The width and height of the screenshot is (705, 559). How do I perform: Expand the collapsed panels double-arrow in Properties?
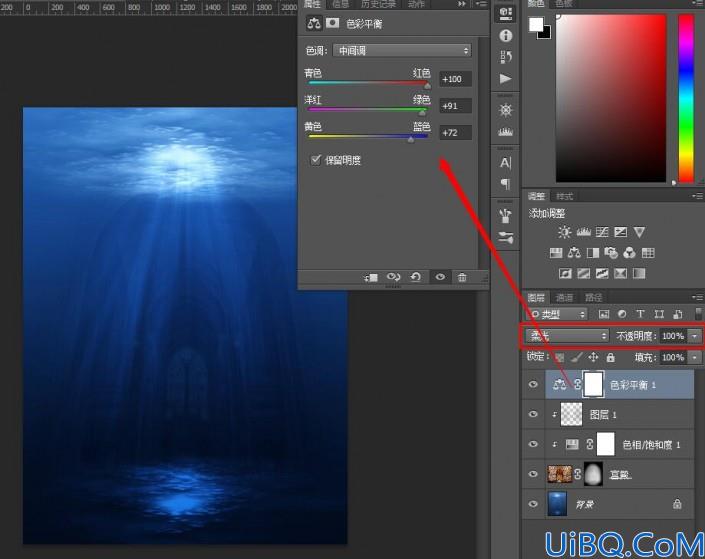pyautogui.click(x=462, y=4)
